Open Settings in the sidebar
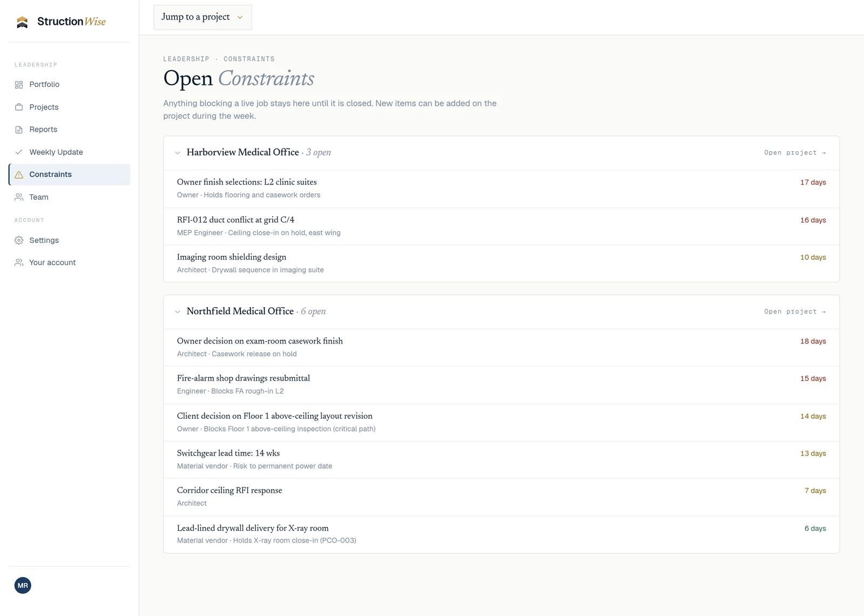The height and width of the screenshot is (616, 864). coord(69,240)
